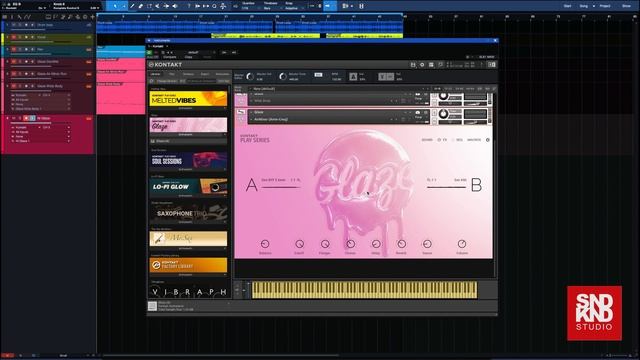
Task: Click the magnifier zoom icon in the top toolbar
Action: click(x=214, y=6)
